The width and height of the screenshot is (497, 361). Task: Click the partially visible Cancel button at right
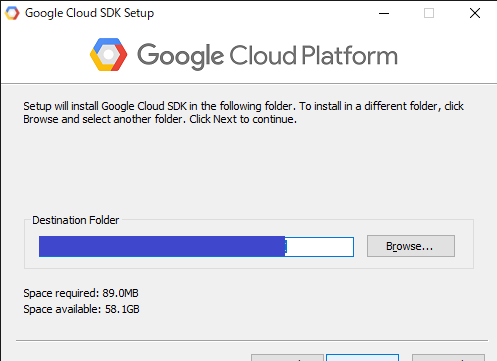pyautogui.click(x=448, y=358)
